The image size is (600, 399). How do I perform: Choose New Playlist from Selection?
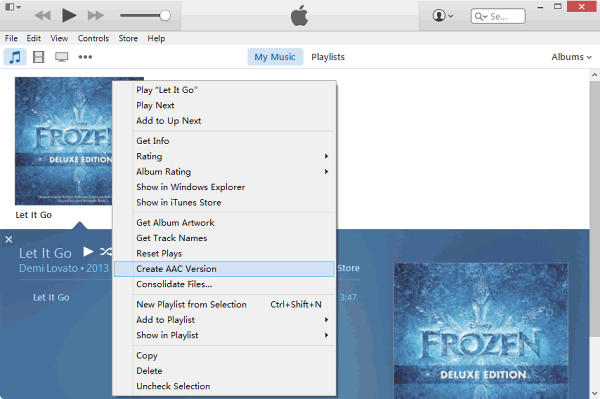pos(224,304)
